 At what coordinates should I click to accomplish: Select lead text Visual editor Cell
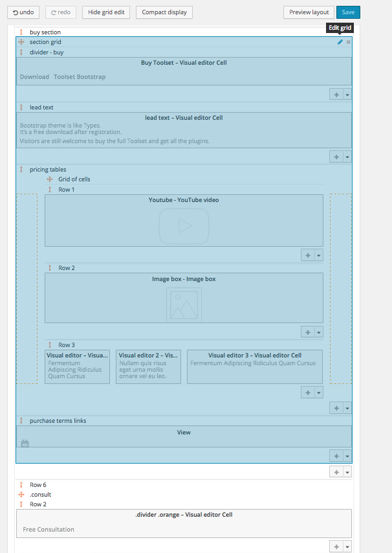184,130
